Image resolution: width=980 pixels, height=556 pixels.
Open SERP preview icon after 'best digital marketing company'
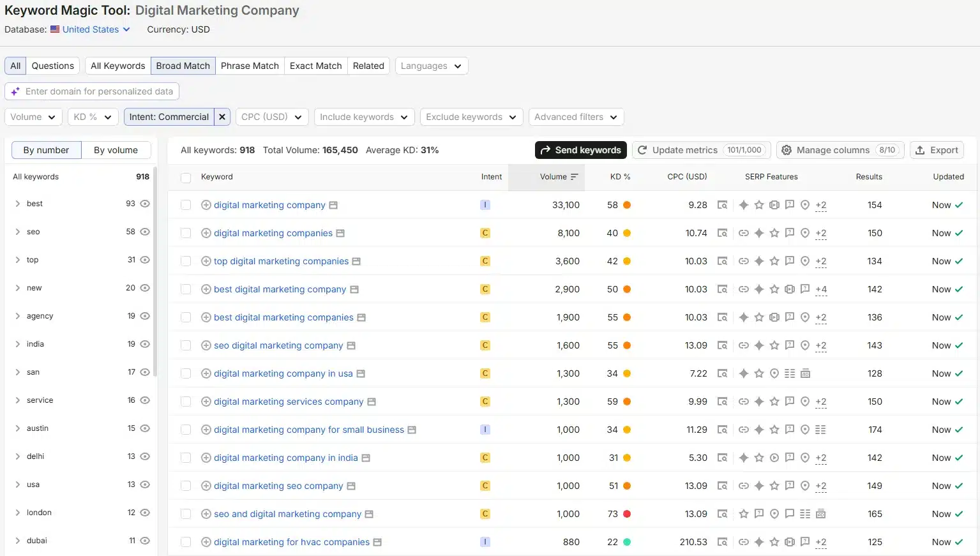[x=354, y=289]
